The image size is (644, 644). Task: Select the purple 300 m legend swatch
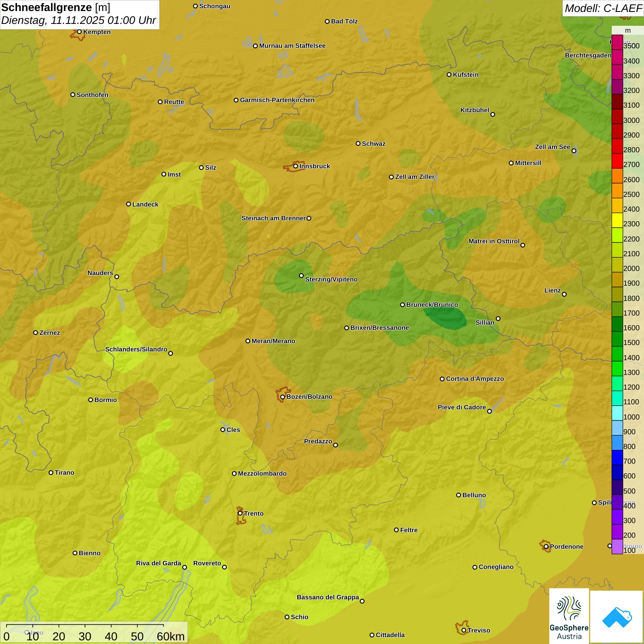(x=617, y=517)
